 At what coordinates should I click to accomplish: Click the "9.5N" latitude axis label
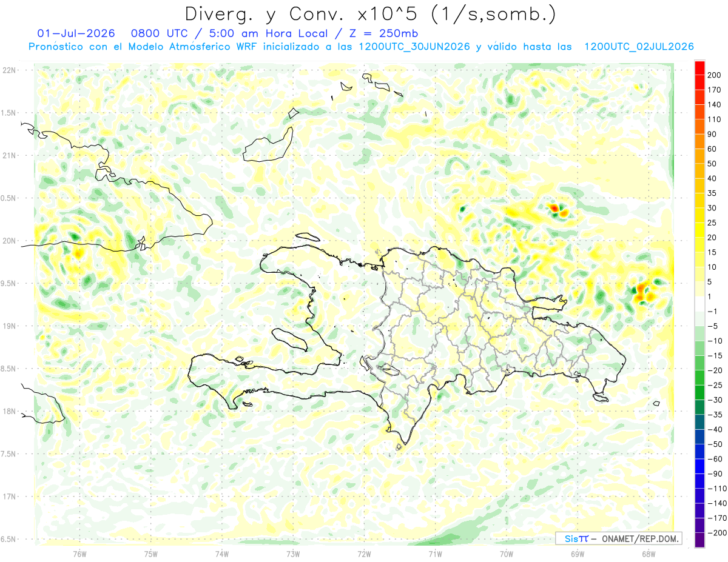click(9, 283)
